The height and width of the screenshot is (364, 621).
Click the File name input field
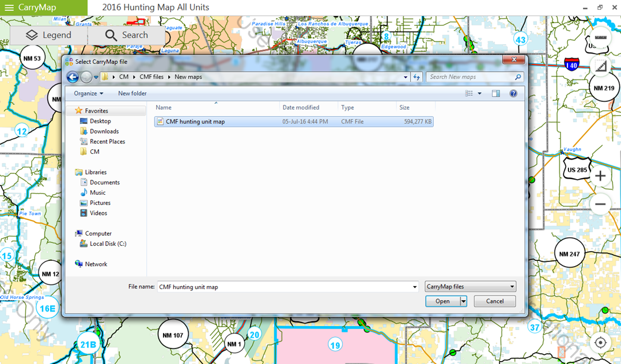pyautogui.click(x=284, y=287)
